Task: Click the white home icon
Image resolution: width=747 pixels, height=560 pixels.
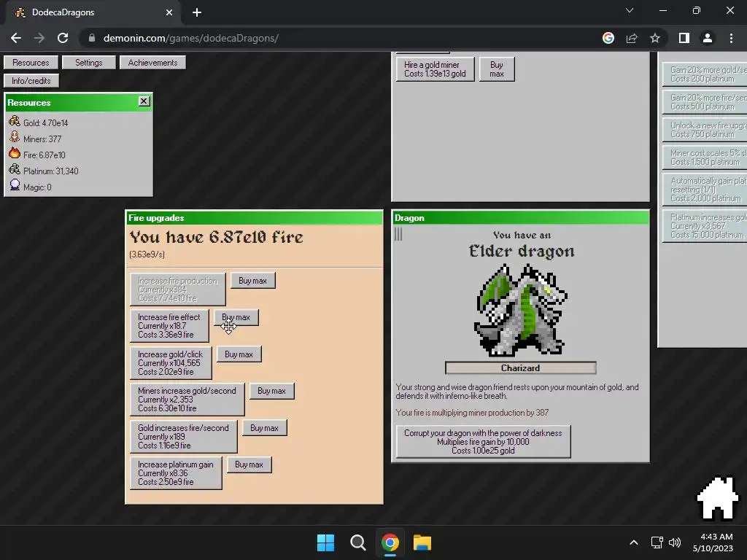Action: pos(718,497)
